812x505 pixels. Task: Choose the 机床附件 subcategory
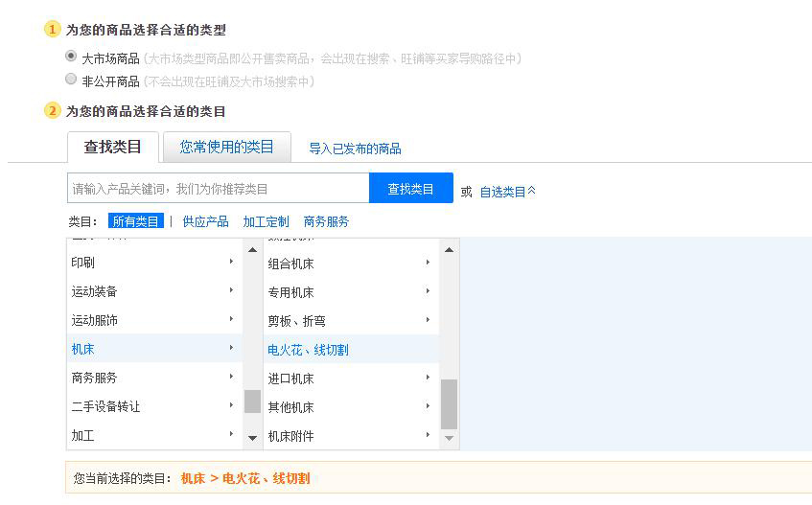[290, 436]
